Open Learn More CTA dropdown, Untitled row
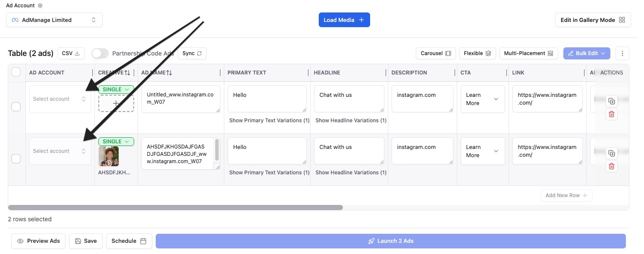 483,99
